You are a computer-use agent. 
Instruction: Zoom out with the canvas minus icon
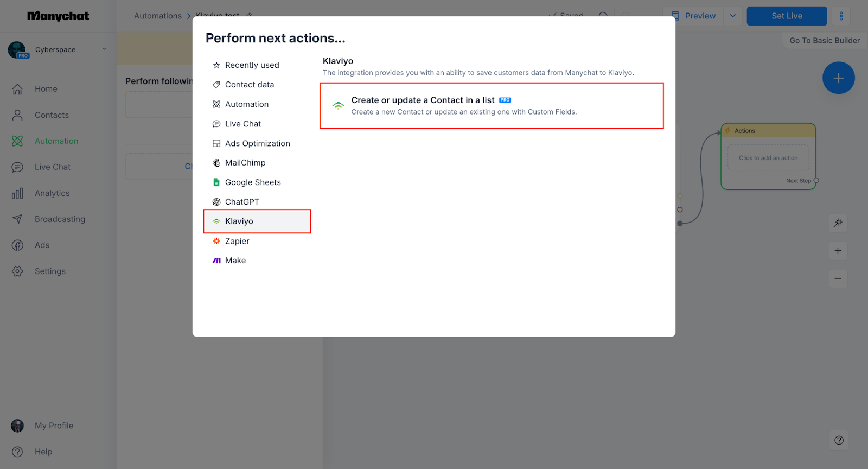[838, 279]
